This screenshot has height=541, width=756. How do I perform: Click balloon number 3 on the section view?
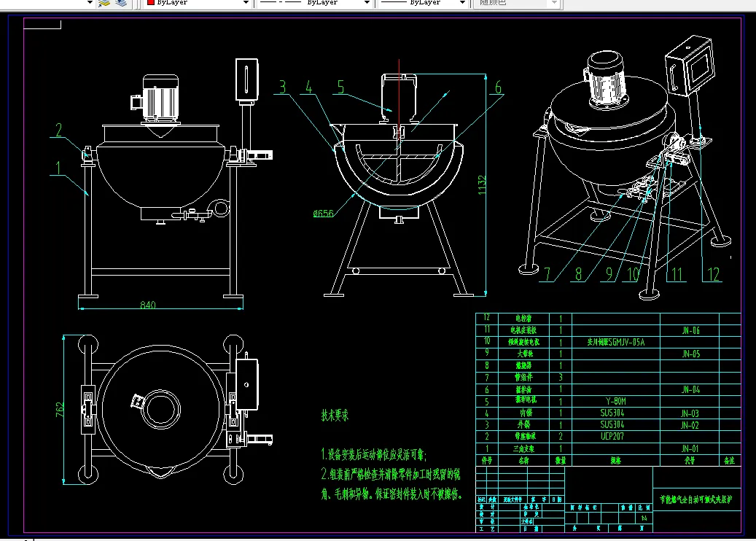(x=283, y=87)
